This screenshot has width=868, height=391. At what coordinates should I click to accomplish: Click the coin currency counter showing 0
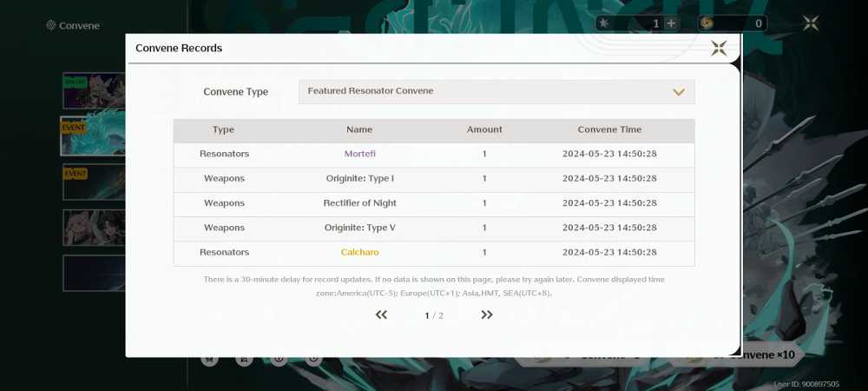click(x=733, y=23)
